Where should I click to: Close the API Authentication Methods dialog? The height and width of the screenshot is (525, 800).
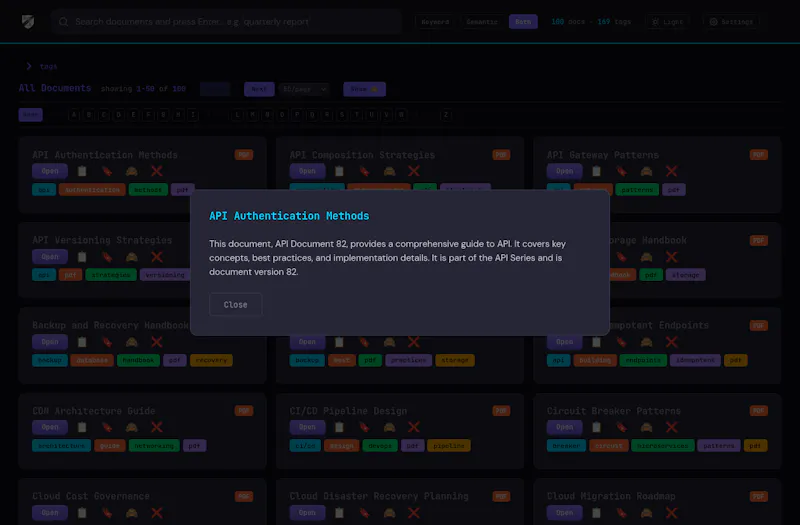click(x=235, y=305)
